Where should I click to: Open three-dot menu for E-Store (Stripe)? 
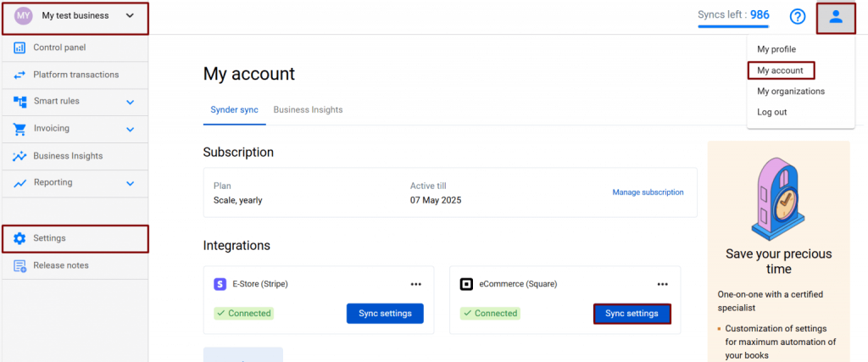(x=415, y=284)
